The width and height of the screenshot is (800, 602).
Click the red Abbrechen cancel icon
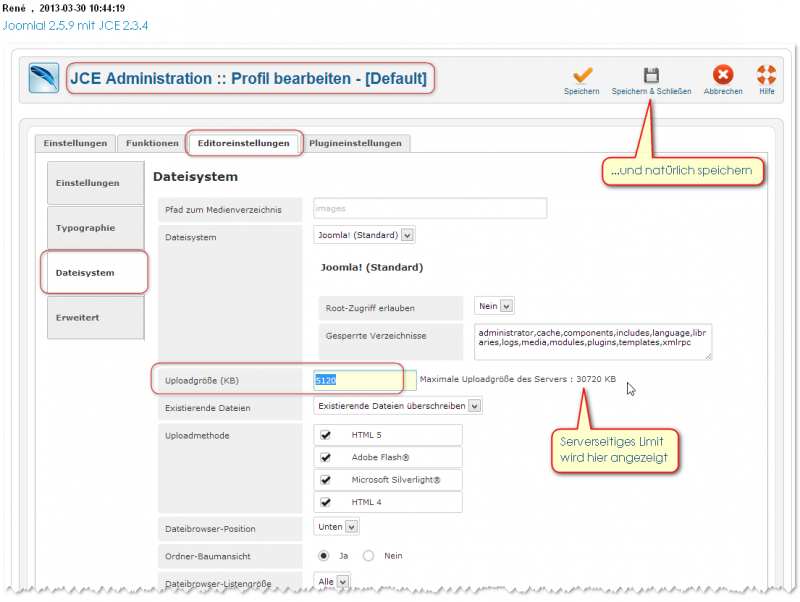[x=723, y=74]
